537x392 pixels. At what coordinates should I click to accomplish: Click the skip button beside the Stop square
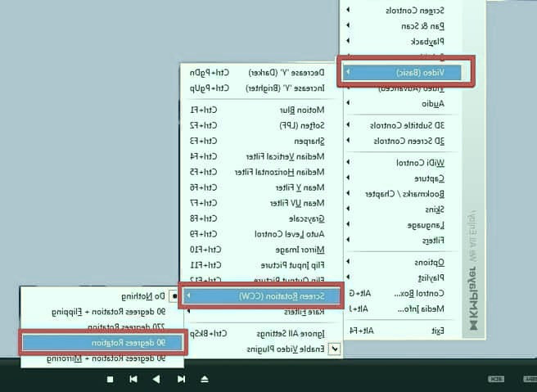click(x=133, y=379)
